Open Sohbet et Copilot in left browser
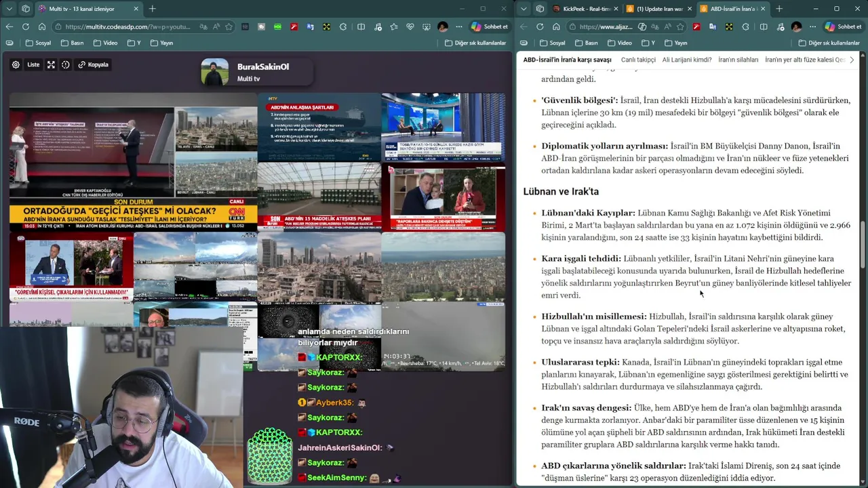Screen dimensions: 868x488 click(x=490, y=26)
